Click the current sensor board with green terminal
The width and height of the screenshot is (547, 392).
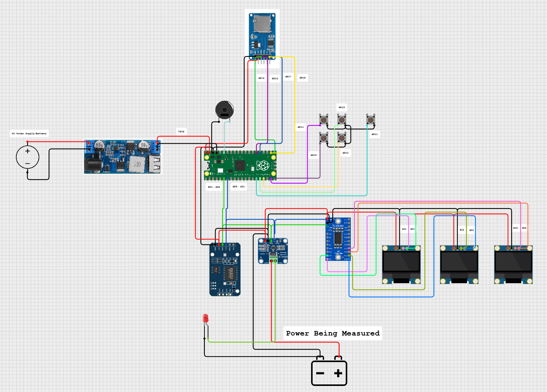pos(273,250)
